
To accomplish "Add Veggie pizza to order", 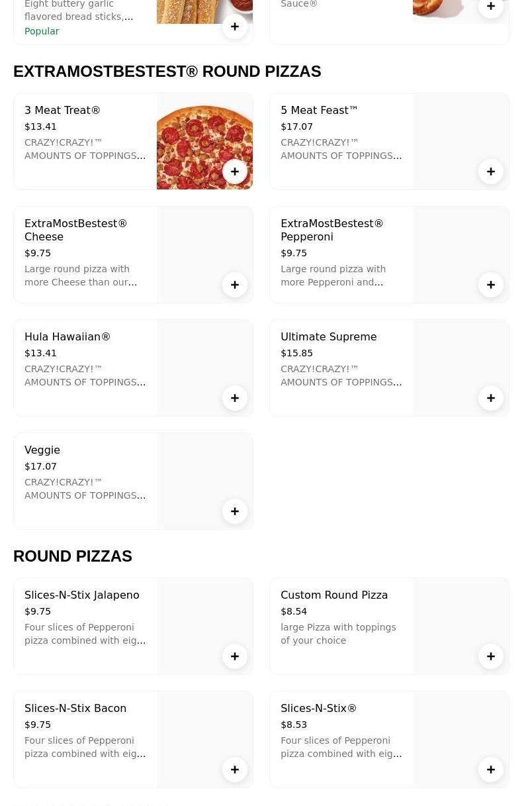I will (x=235, y=511).
